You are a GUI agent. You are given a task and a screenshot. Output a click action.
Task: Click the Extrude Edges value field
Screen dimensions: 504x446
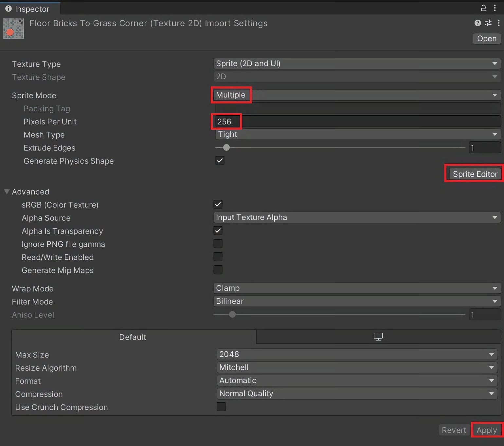pos(485,148)
